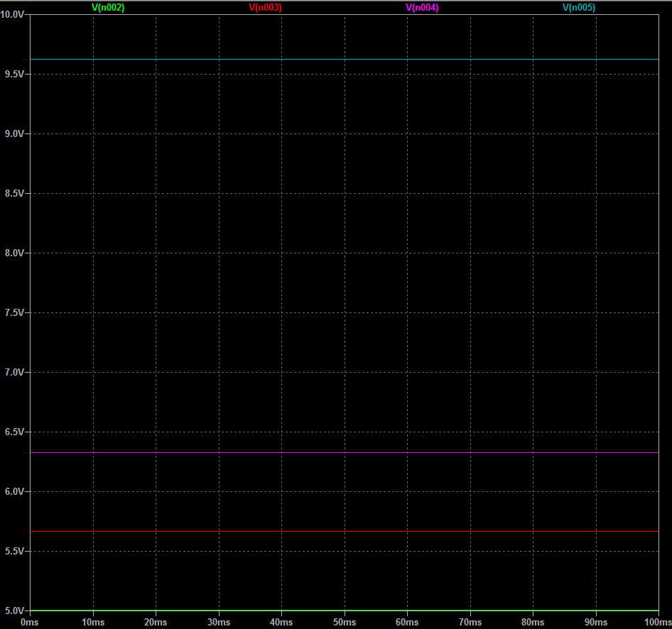This screenshot has width=672, height=629.
Task: Click the gray trace near 9.6V
Action: point(345,59)
